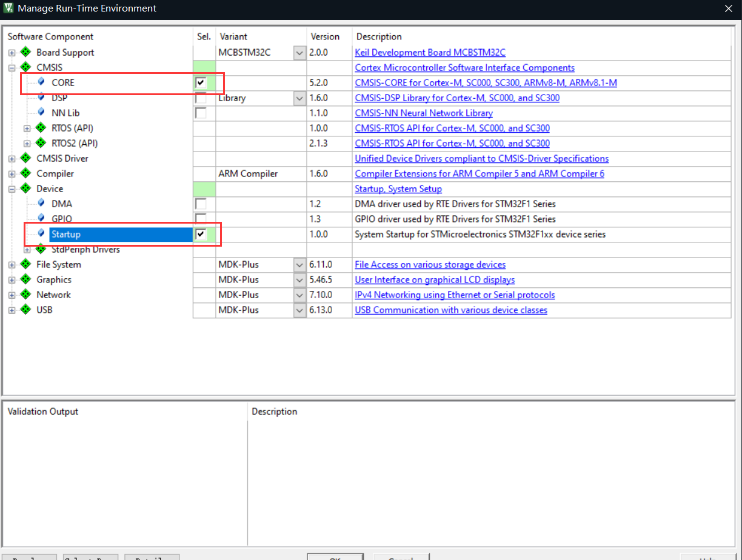The image size is (742, 560).
Task: Click the GPIO blue component icon
Action: coord(41,218)
